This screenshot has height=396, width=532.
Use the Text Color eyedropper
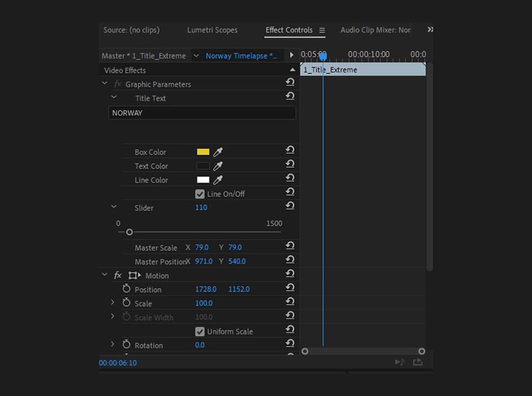click(218, 166)
